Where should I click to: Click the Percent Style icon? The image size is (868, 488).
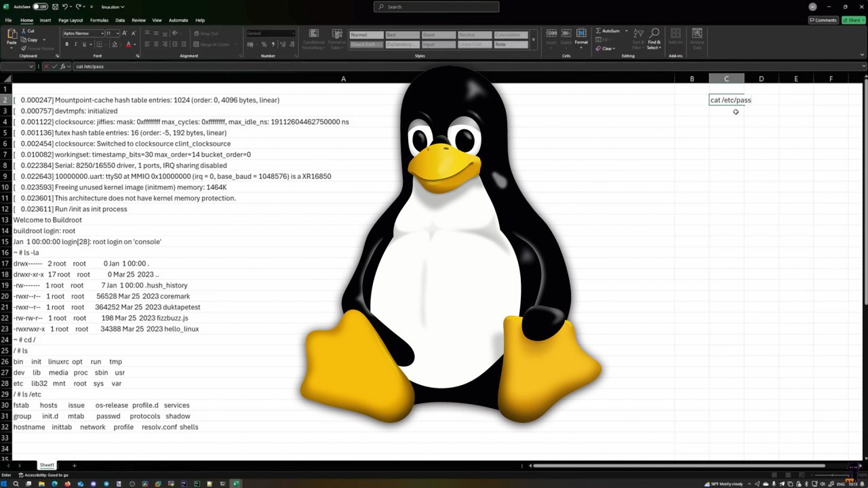pyautogui.click(x=264, y=45)
